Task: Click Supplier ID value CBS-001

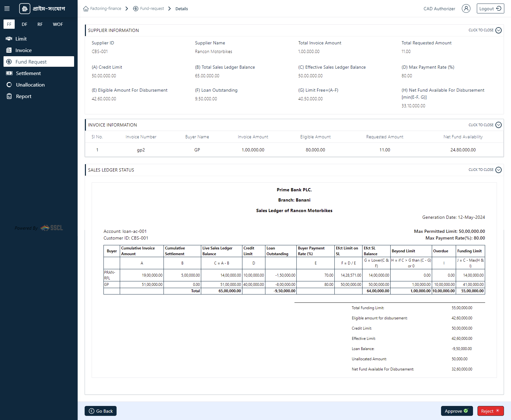Action: coord(100,51)
